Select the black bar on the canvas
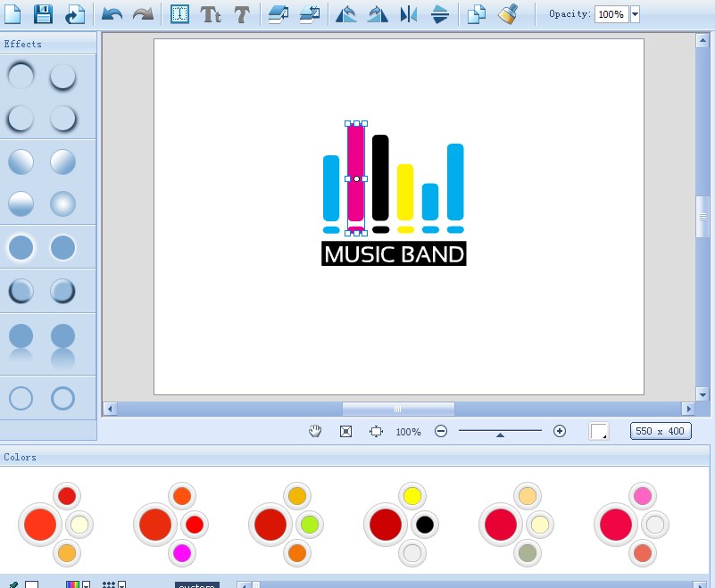Screen dimensions: 715x588 point(380,178)
